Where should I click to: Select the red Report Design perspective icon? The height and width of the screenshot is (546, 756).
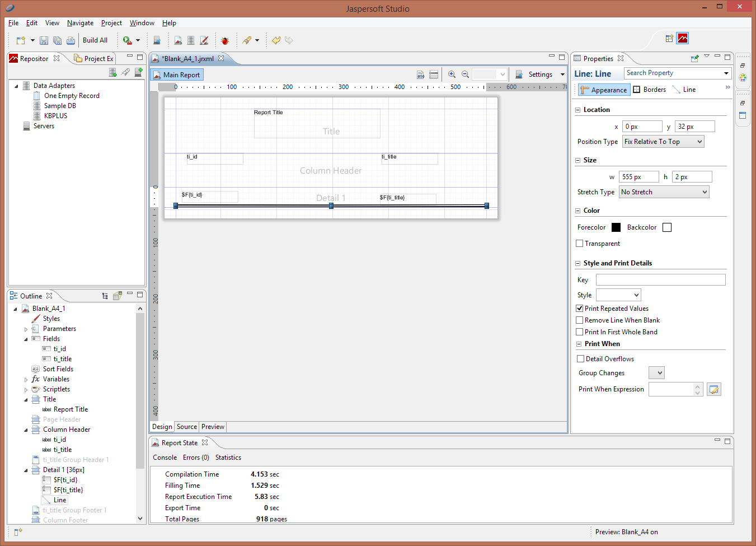[683, 39]
